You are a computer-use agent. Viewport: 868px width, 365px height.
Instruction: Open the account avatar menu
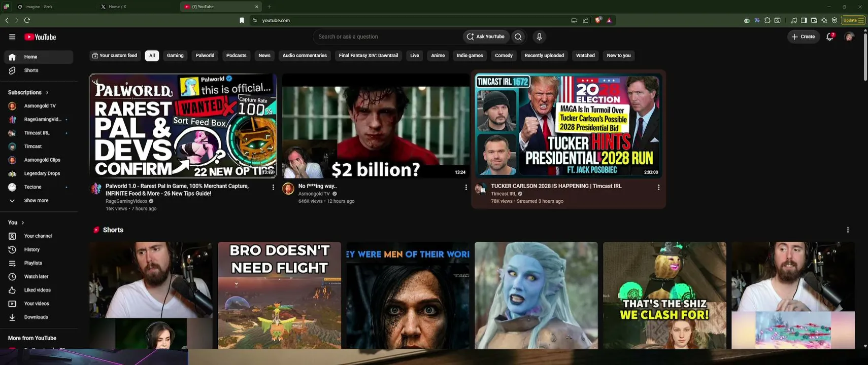tap(849, 36)
